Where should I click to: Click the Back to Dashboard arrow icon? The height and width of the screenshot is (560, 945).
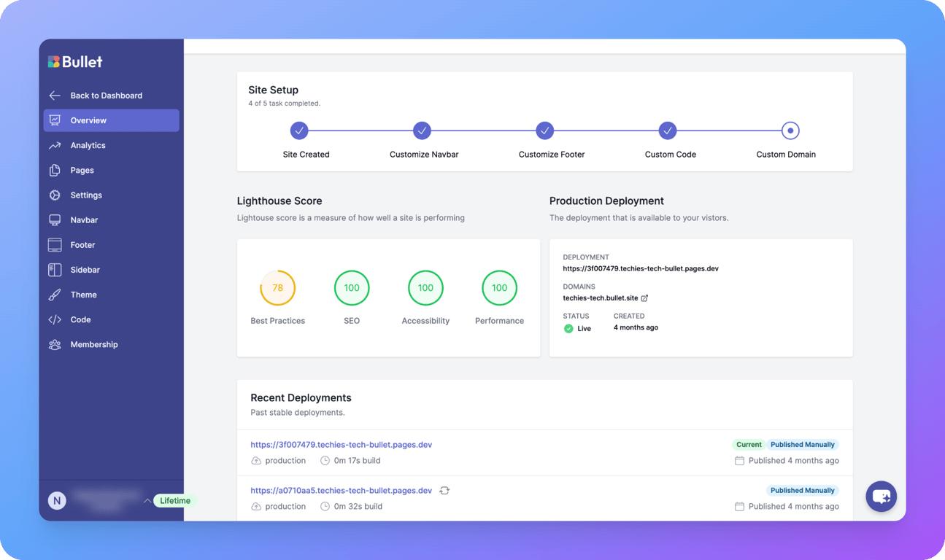[55, 96]
